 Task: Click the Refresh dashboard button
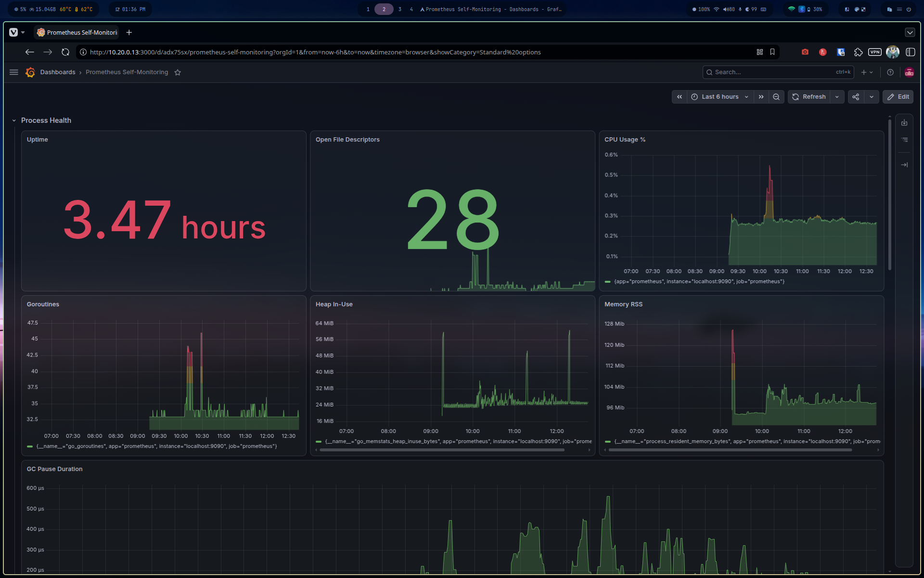[809, 97]
